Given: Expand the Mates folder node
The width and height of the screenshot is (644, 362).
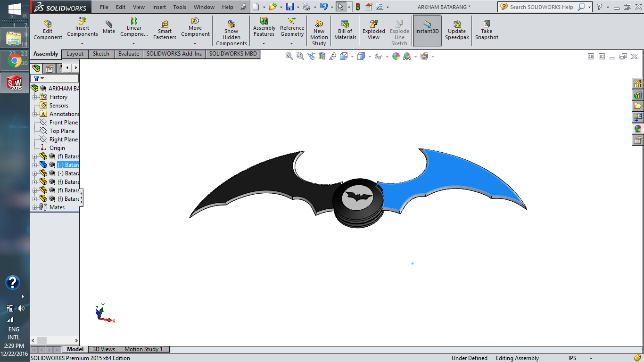Looking at the screenshot, I should [34, 207].
